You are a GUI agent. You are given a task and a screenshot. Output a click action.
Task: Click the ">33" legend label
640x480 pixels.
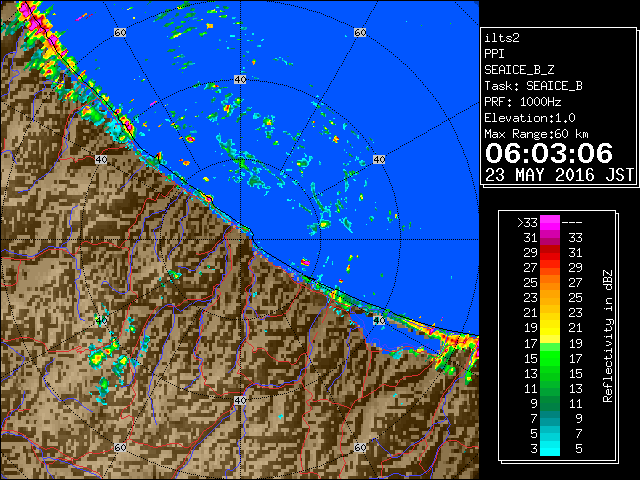tap(527, 223)
